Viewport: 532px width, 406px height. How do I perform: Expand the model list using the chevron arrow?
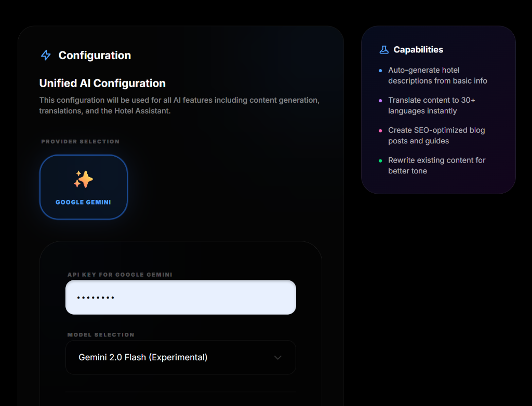coord(278,357)
